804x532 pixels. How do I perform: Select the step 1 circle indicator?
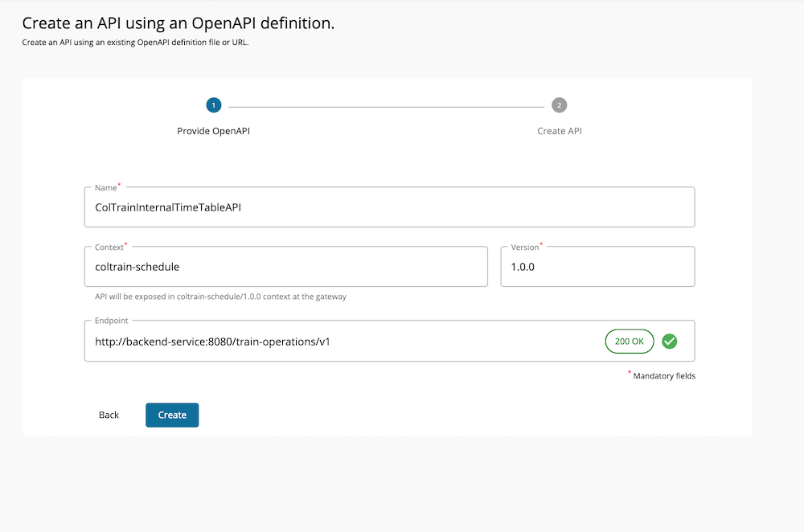pyautogui.click(x=213, y=104)
